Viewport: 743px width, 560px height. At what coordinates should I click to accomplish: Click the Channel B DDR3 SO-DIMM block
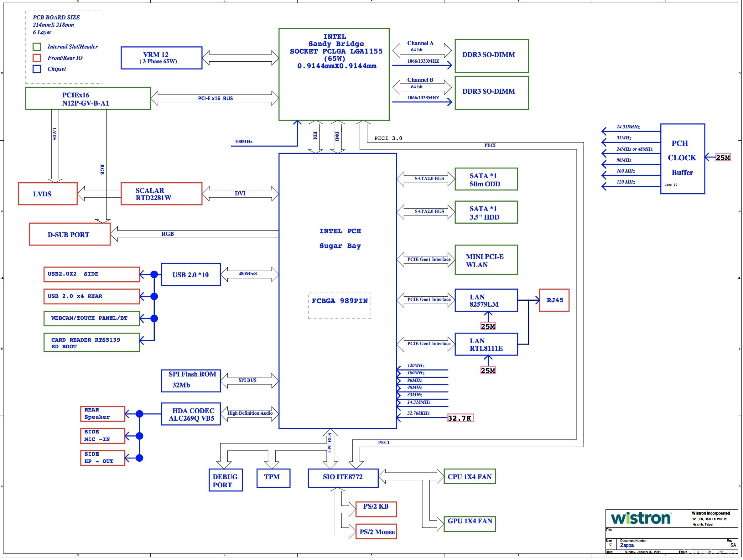[492, 93]
